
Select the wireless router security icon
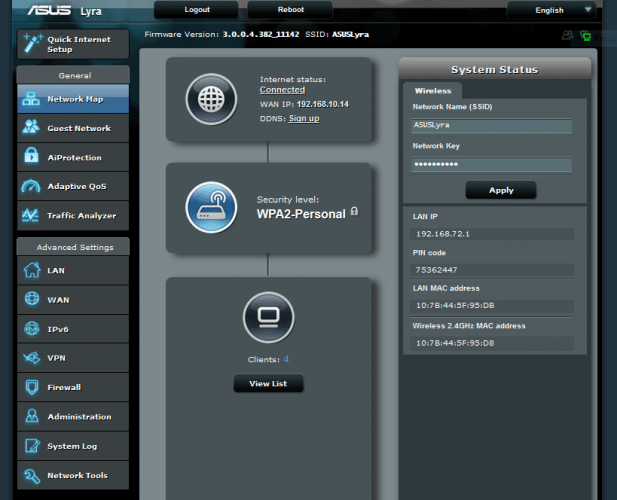[x=211, y=207]
